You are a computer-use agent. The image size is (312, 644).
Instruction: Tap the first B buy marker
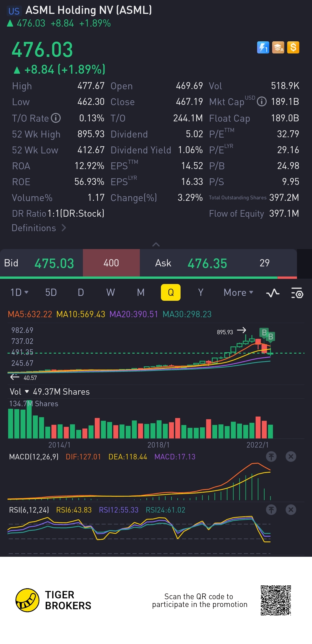[264, 333]
